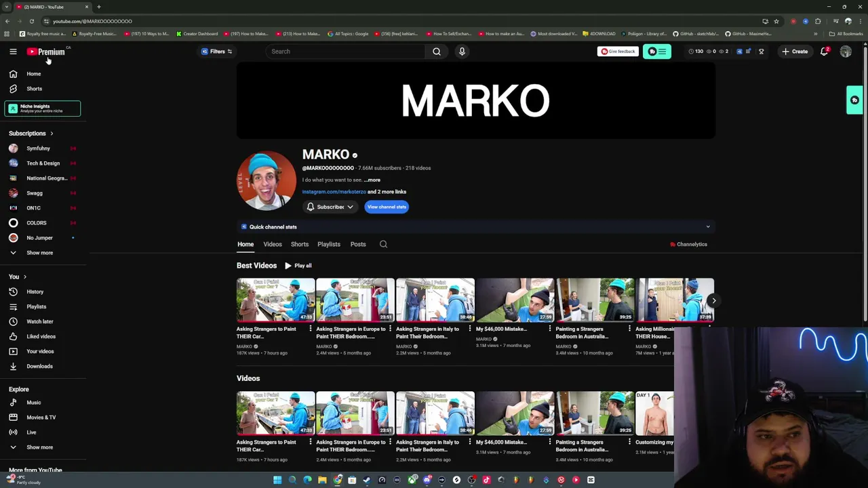Reload the page in browser toolbar

pos(32,21)
